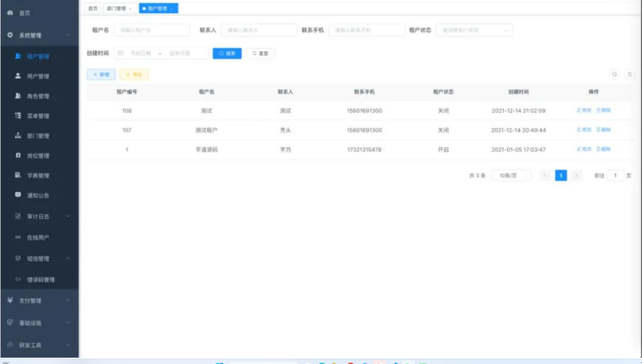642x364 pixels.
Task: Click created time 2021-12-14 21:02:09
Action: pos(518,111)
